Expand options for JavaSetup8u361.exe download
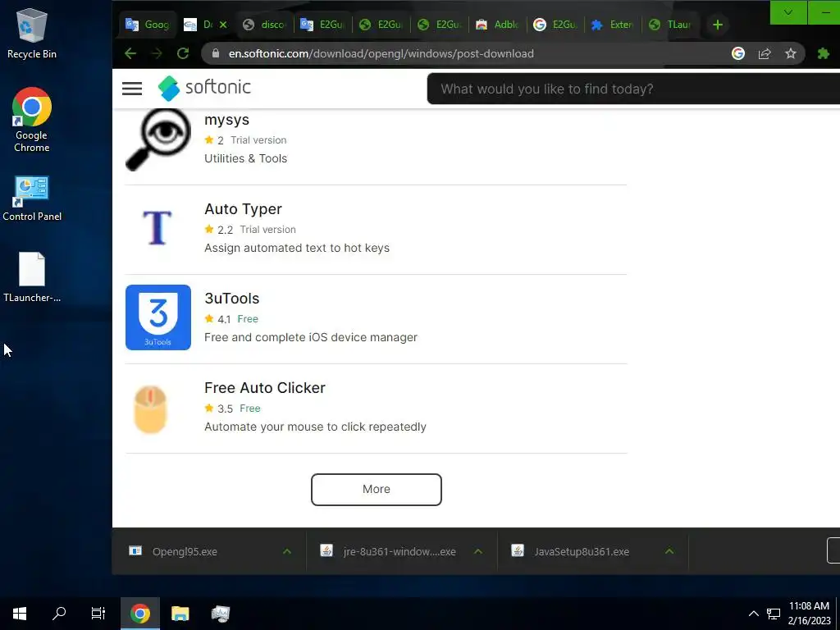840x630 pixels. pos(669,551)
